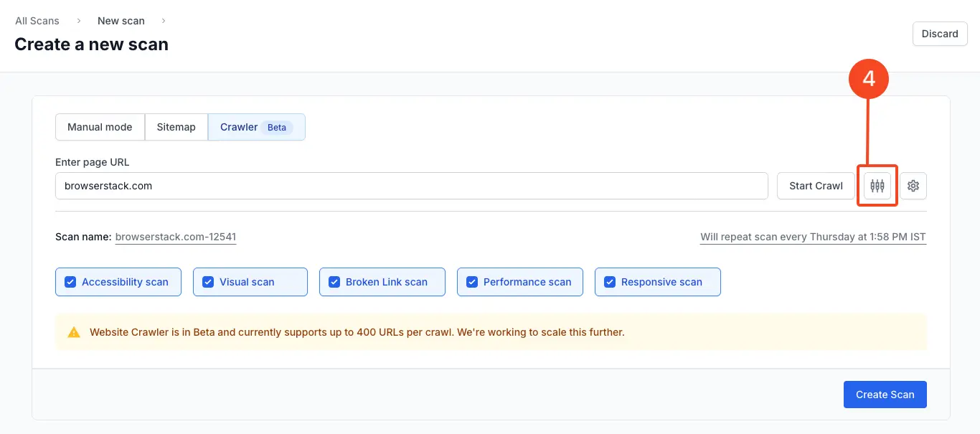Click the New scan breadcrumb
This screenshot has width=980, height=434.
click(x=121, y=21)
